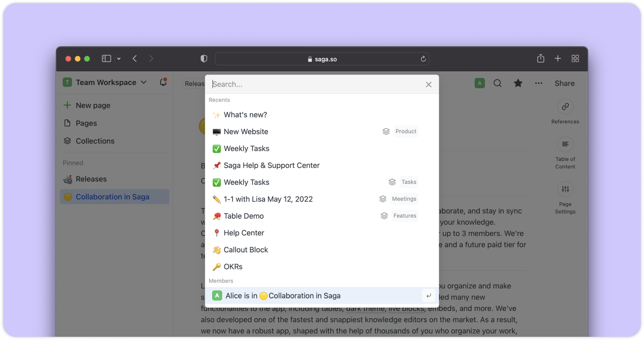
Task: Open sidebar button dropdown chevron
Action: pos(119,59)
